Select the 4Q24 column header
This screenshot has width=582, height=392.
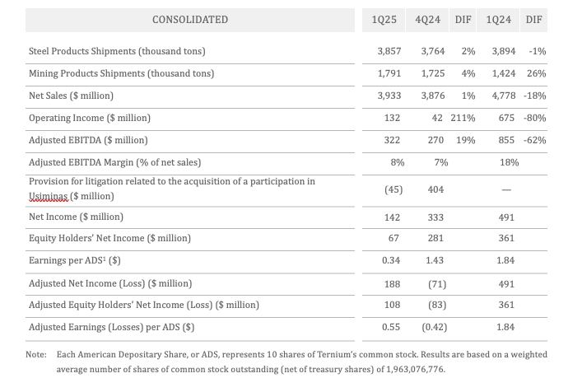[432, 19]
